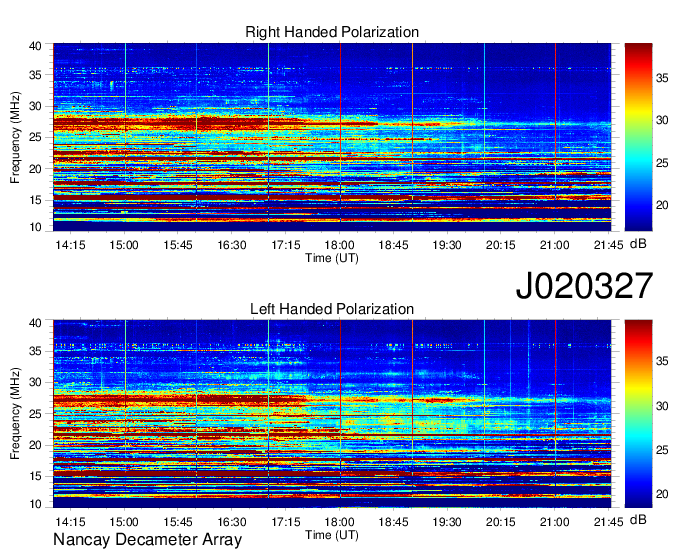Click the 20 MHz tick of the Right Handed plot

coord(36,169)
